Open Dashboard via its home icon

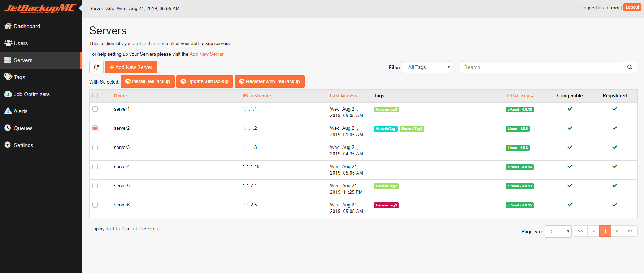tap(8, 26)
